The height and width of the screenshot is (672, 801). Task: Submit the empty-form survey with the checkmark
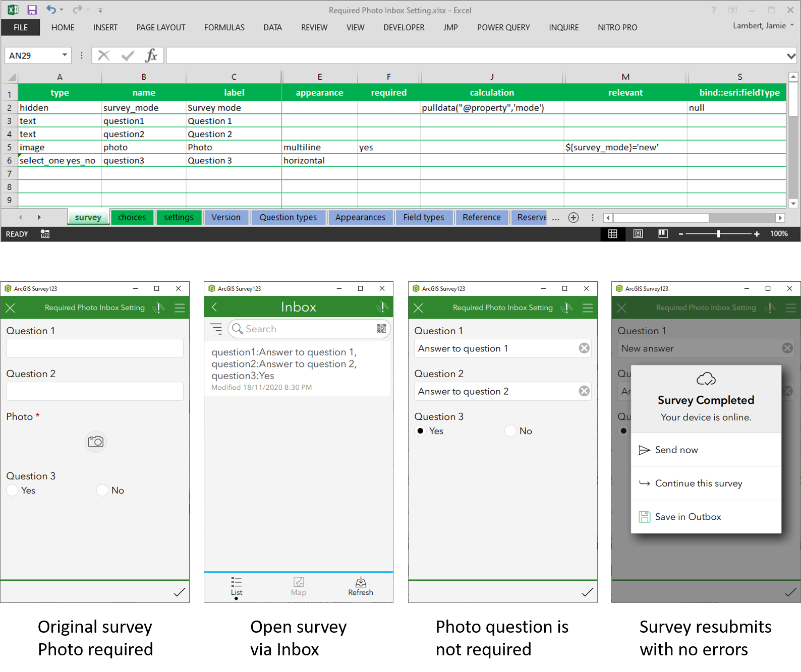click(x=180, y=592)
